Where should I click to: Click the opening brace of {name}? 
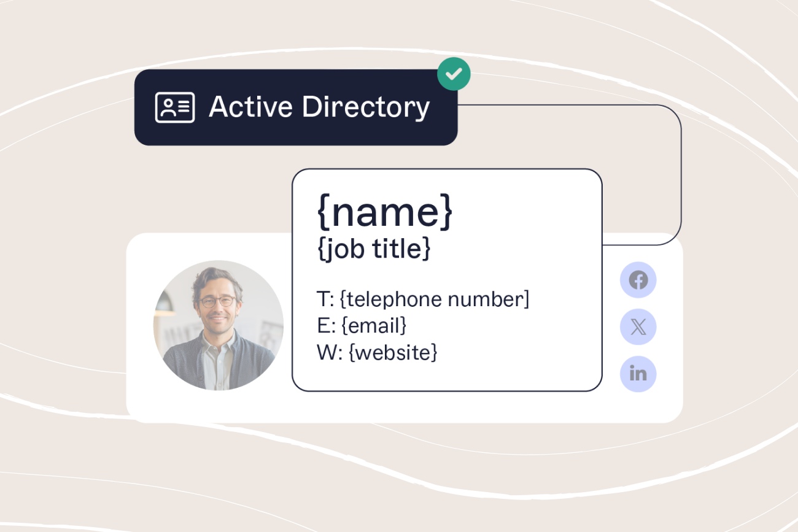[x=323, y=212]
